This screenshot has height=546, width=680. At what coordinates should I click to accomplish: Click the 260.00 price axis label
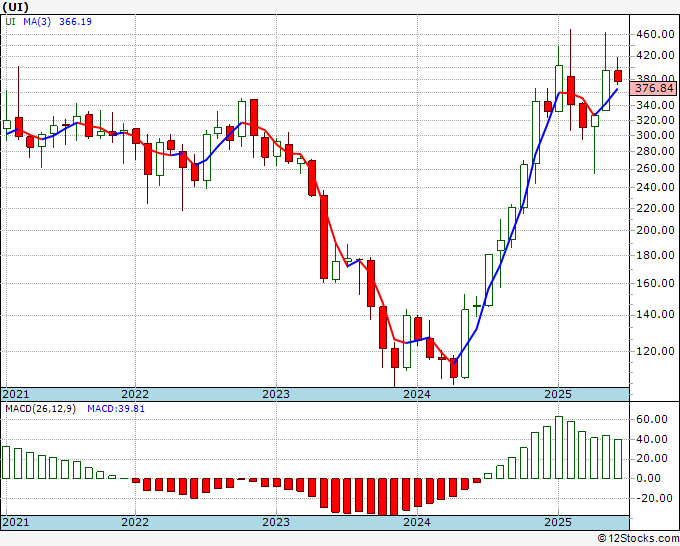click(655, 168)
